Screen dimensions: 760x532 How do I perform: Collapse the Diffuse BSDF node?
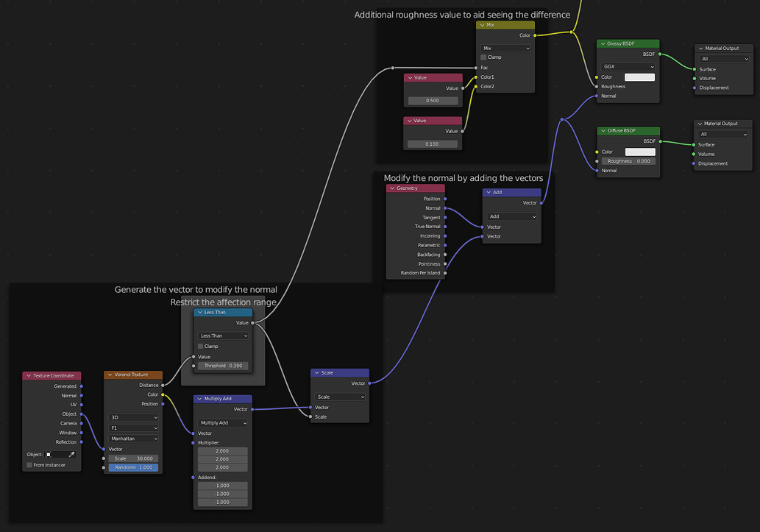[603, 131]
